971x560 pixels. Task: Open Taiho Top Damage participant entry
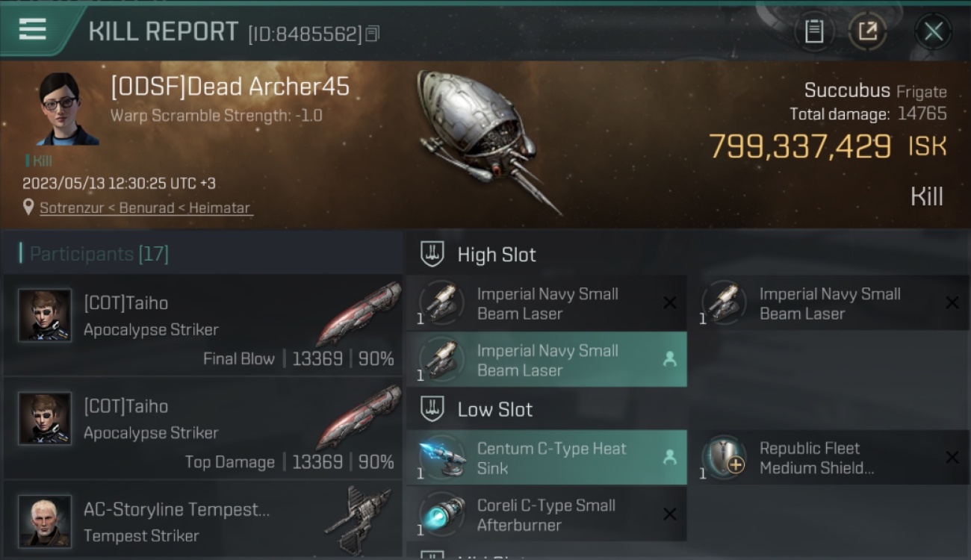tap(202, 428)
